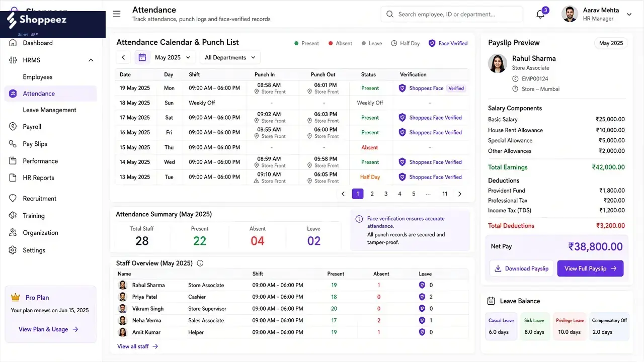Click the Half Day status on 13 May
This screenshot has height=362, width=644.
coord(370,177)
